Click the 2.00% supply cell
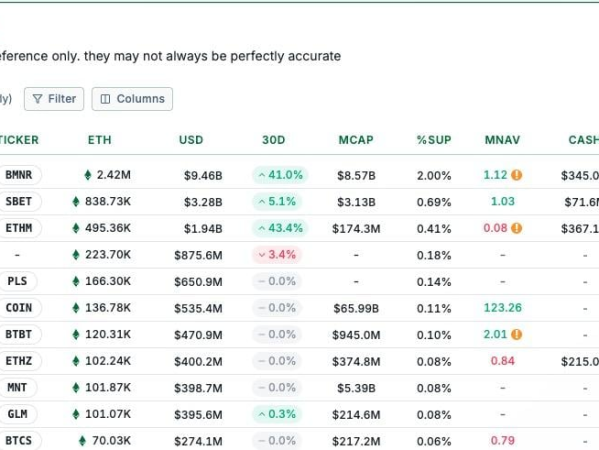The height and width of the screenshot is (450, 599). pos(434,175)
